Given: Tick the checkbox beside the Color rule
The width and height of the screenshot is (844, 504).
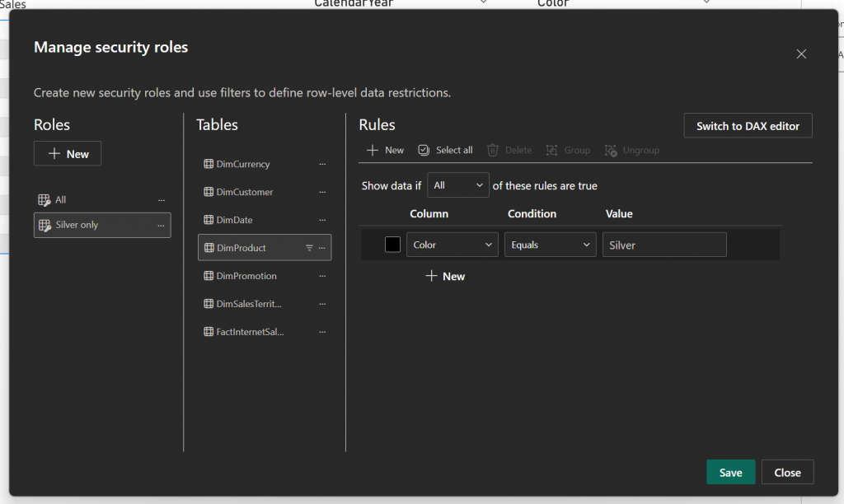Looking at the screenshot, I should pyautogui.click(x=392, y=245).
